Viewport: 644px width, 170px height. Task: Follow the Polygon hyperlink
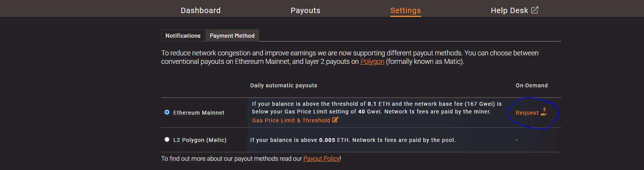[x=372, y=62]
